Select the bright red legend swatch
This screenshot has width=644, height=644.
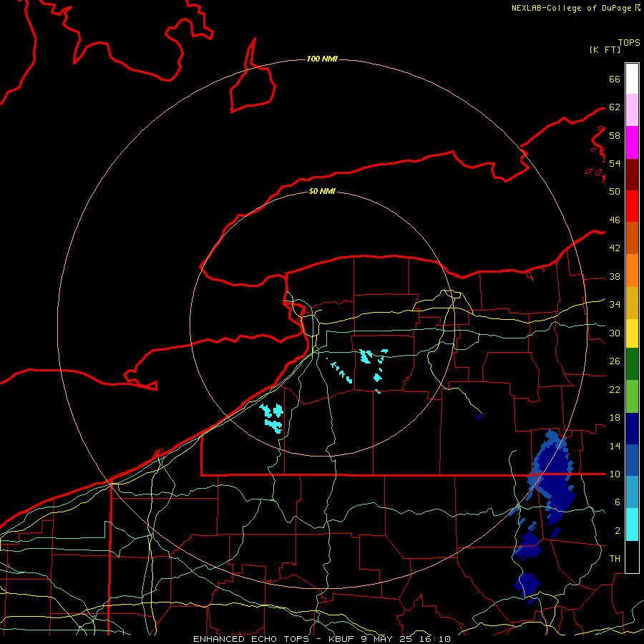click(x=632, y=206)
